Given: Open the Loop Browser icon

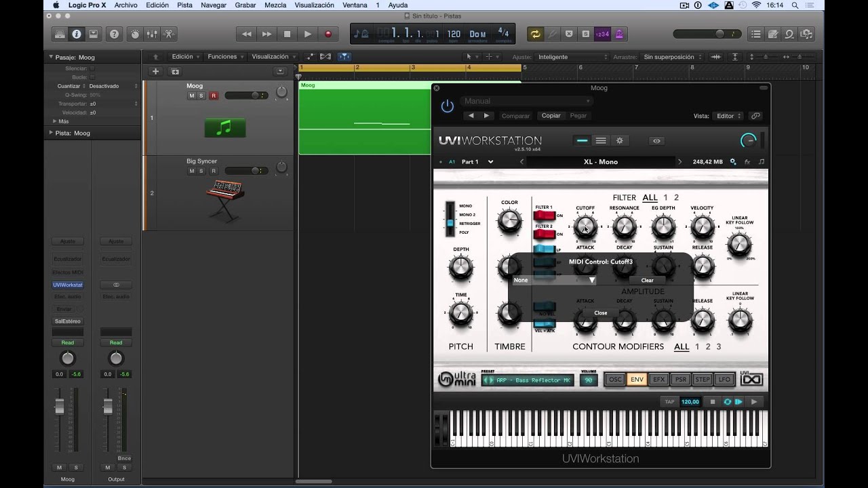Looking at the screenshot, I should (789, 34).
